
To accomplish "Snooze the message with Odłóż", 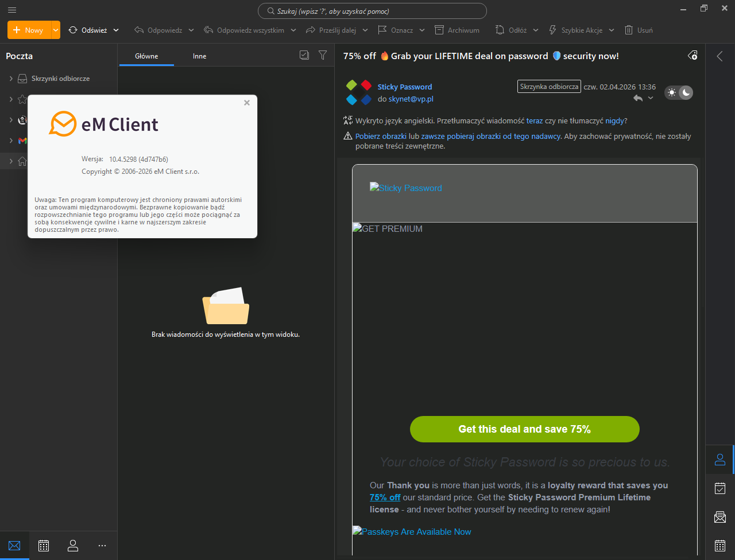I will [x=511, y=30].
